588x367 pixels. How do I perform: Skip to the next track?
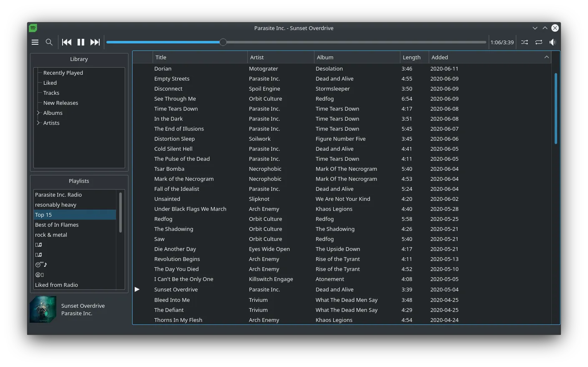[x=95, y=42]
